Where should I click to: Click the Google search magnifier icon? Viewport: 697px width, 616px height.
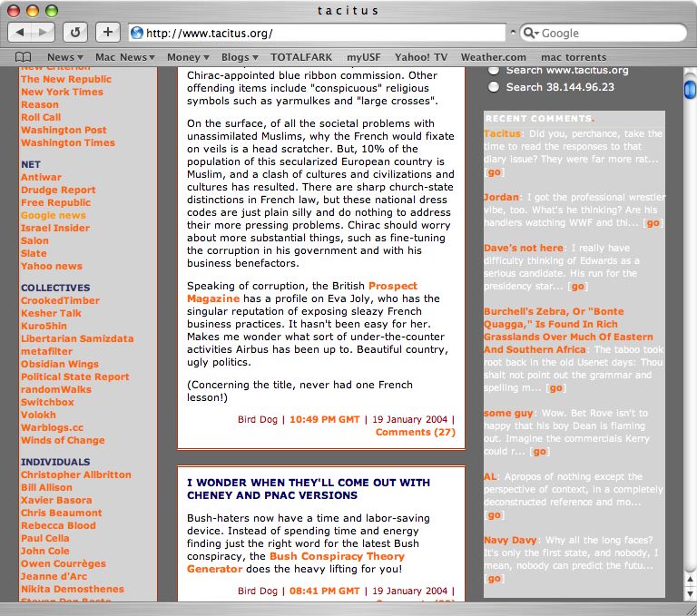tap(529, 34)
